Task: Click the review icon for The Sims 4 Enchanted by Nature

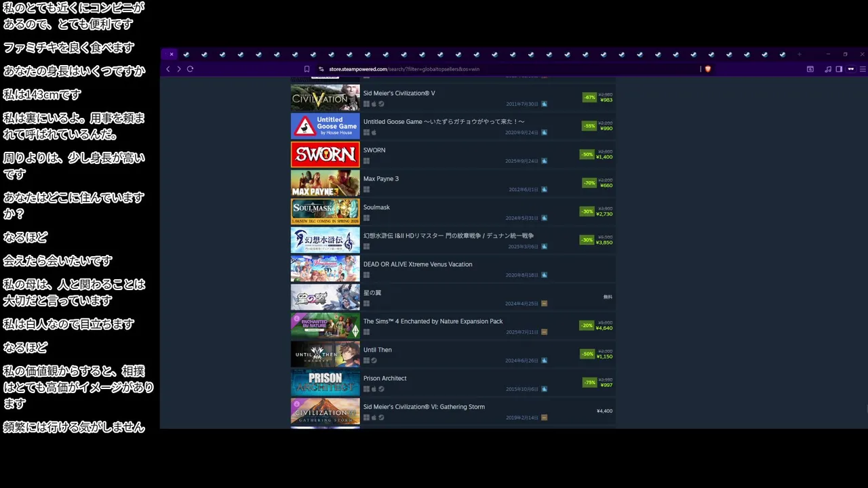Action: coord(545,332)
